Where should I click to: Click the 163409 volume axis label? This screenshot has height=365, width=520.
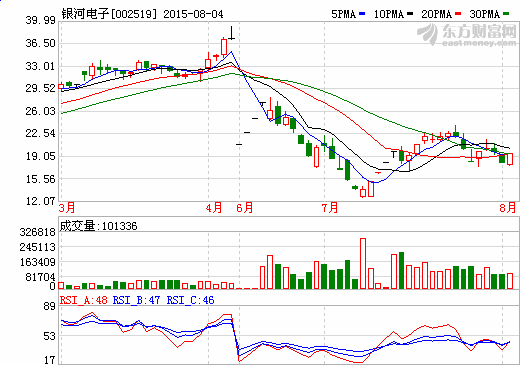pyautogui.click(x=37, y=262)
